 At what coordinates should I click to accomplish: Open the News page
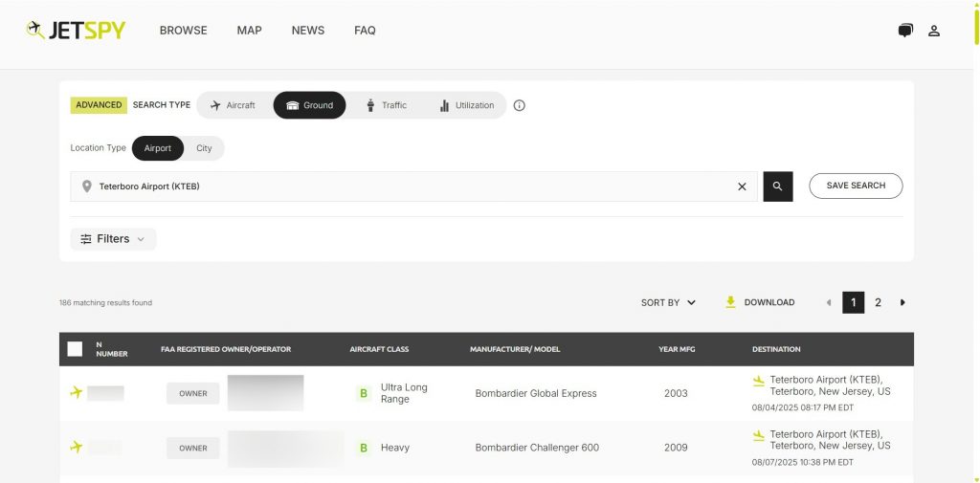point(308,30)
